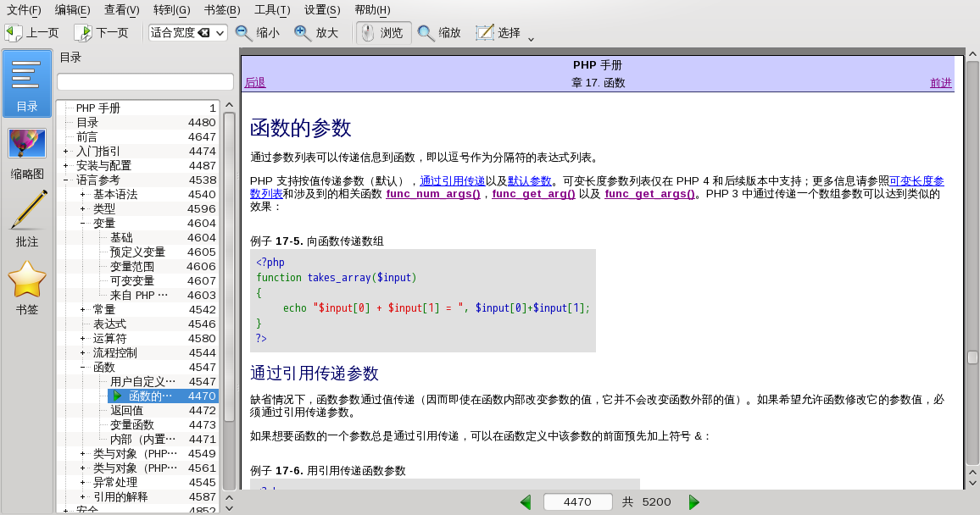
Task: Open the 适合宽度 zoom combo box
Action: point(220,32)
